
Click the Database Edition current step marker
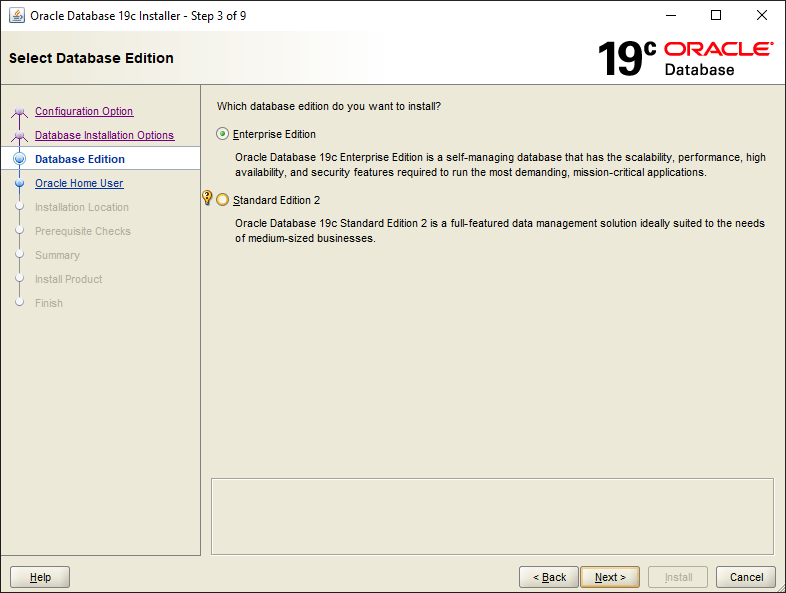(20, 159)
